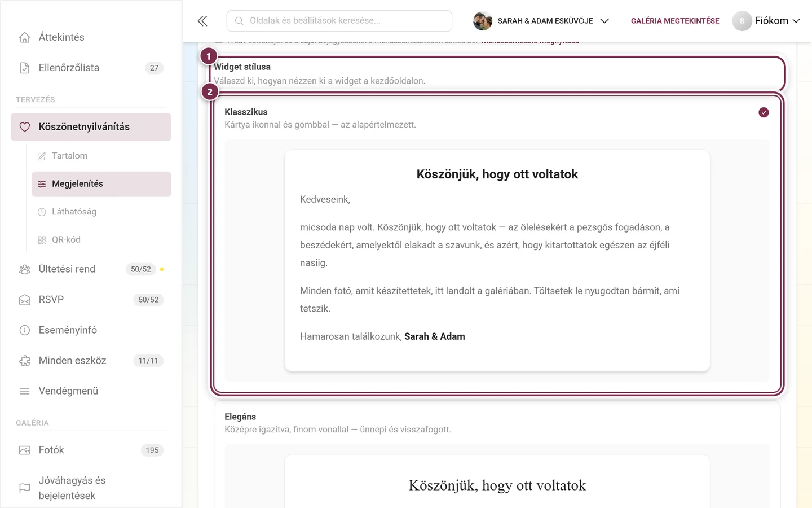Click the QR code icon beside QR-kód
The height and width of the screenshot is (508, 812).
point(42,240)
